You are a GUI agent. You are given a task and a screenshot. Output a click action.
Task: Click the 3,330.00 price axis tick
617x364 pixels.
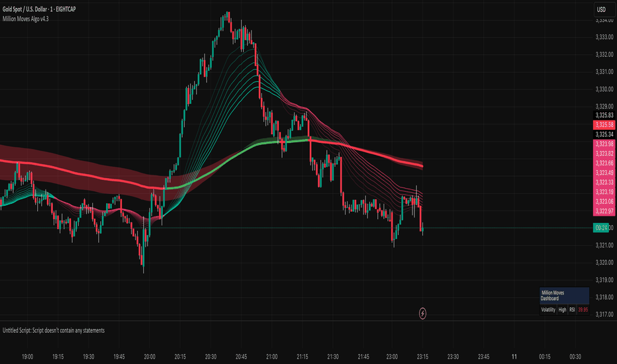pyautogui.click(x=604, y=89)
